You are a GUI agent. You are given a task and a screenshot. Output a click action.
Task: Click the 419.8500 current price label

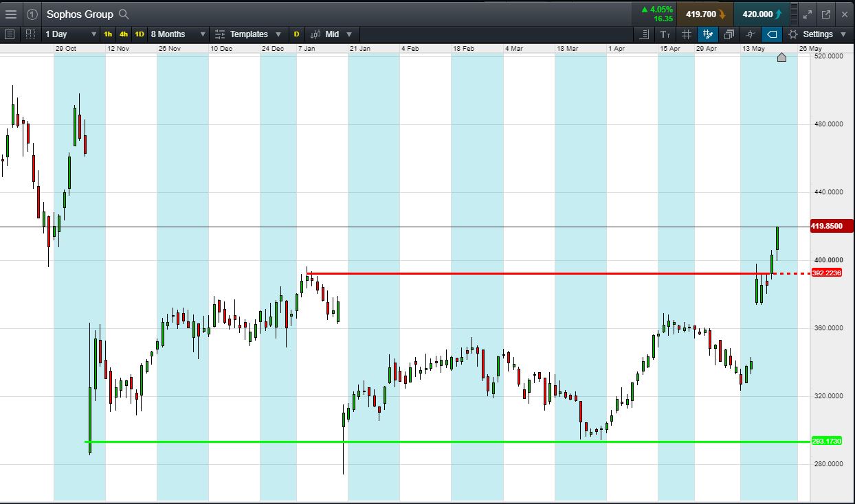[832, 226]
